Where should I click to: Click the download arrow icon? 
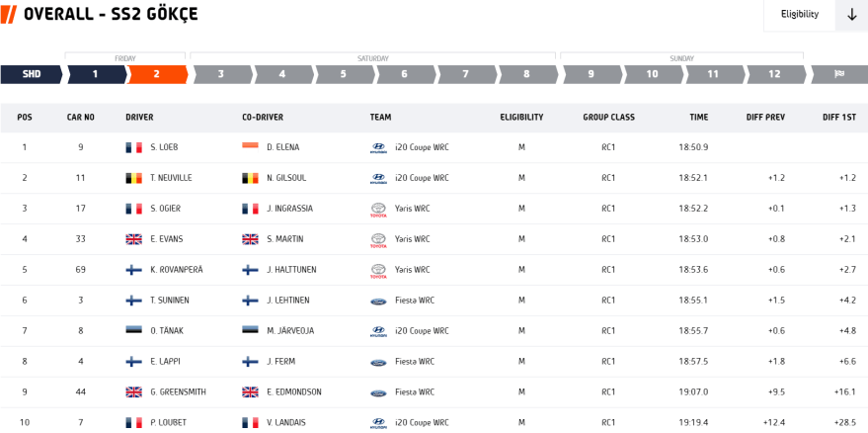(x=851, y=14)
